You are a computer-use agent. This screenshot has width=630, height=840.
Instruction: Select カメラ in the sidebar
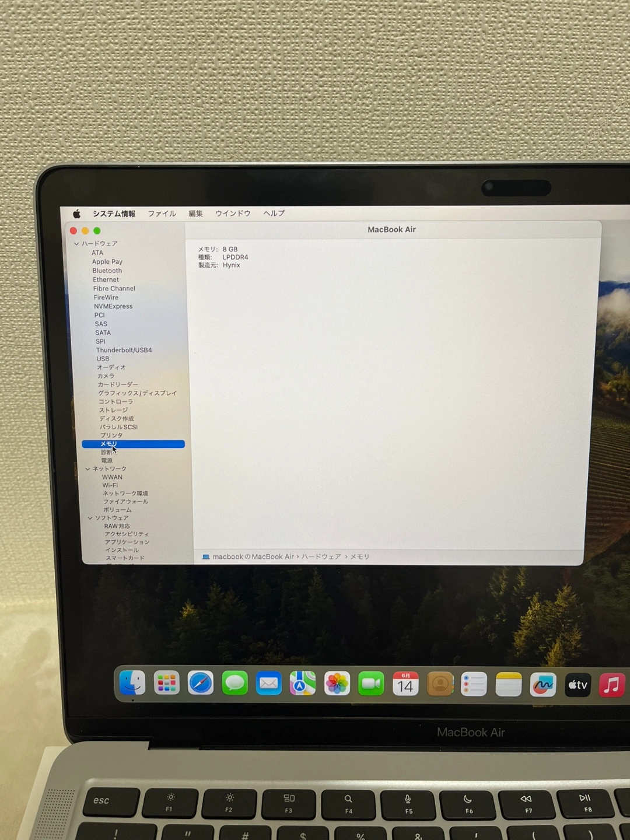[x=106, y=376]
